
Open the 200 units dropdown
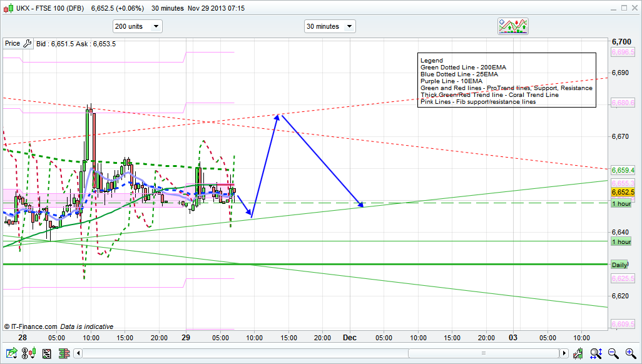[x=137, y=26]
